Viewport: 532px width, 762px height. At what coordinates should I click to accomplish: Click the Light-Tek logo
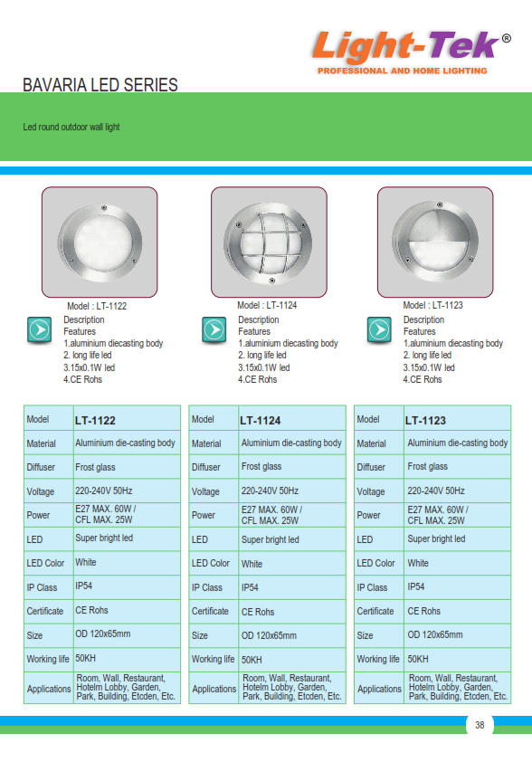coord(411,52)
